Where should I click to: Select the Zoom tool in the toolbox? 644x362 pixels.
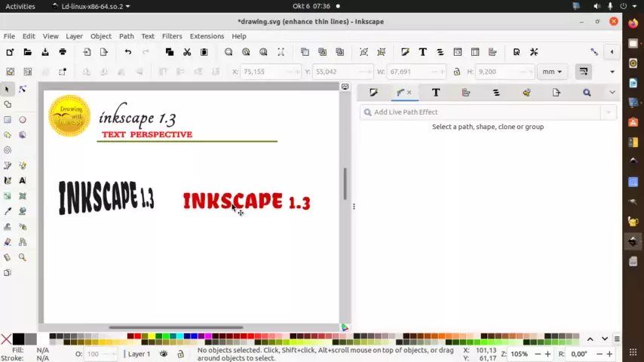click(x=22, y=257)
